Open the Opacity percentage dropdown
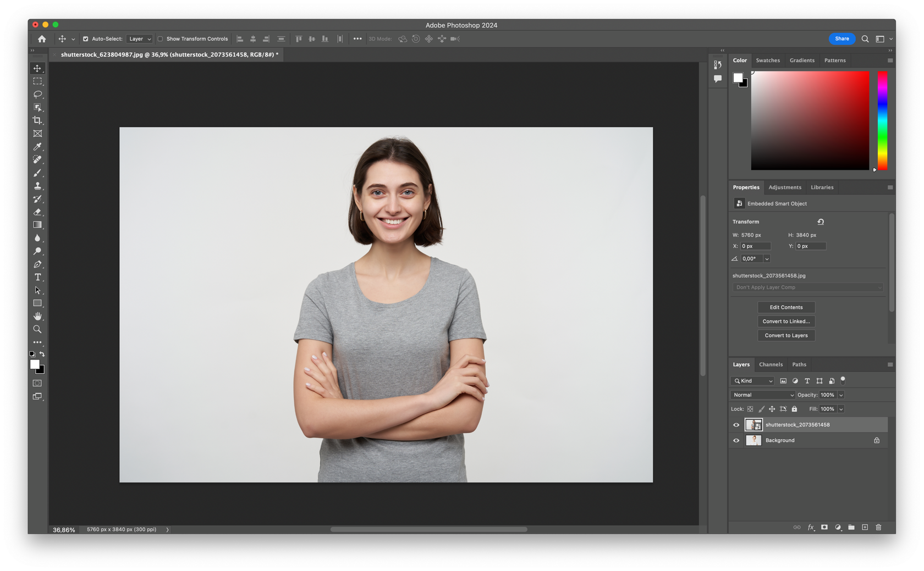The height and width of the screenshot is (571, 924). coord(840,395)
